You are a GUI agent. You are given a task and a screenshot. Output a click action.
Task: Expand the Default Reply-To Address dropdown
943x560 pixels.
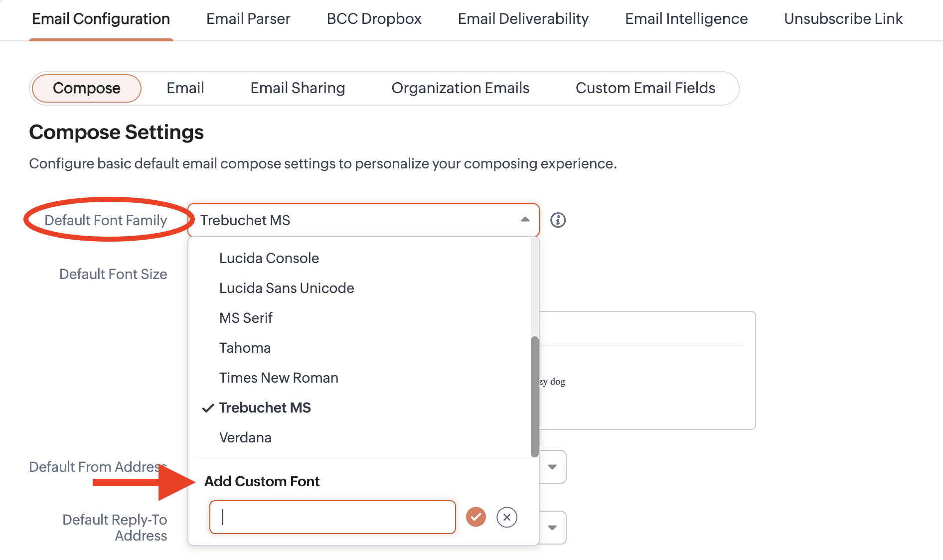click(552, 528)
